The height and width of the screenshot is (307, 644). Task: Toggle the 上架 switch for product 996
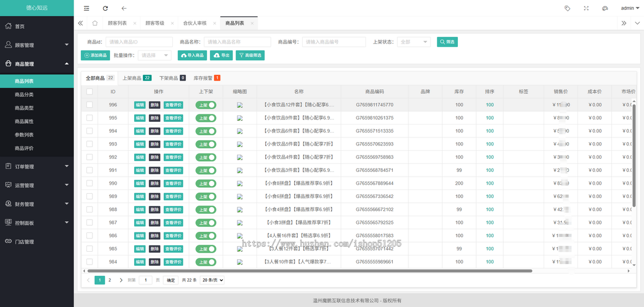(206, 105)
